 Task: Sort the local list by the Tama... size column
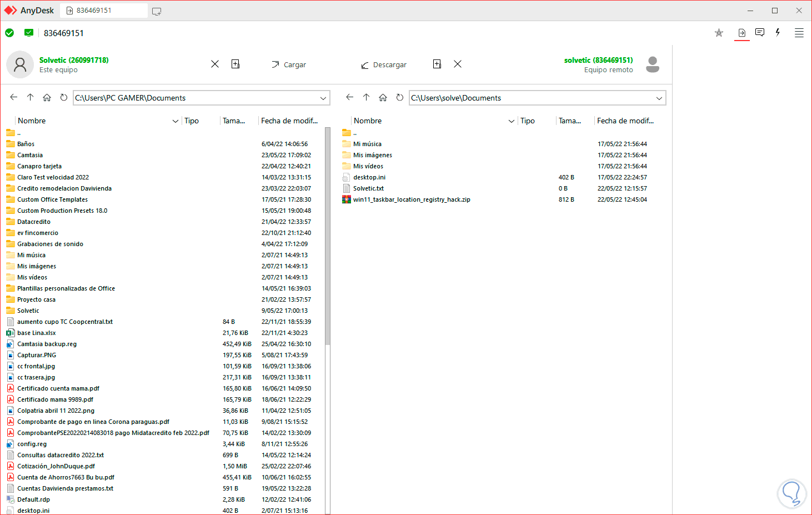point(234,121)
